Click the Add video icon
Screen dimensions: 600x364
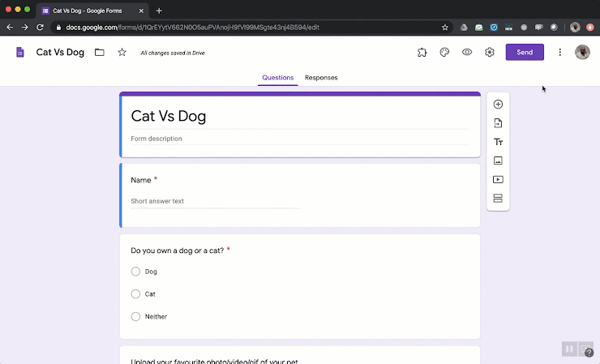pyautogui.click(x=498, y=179)
